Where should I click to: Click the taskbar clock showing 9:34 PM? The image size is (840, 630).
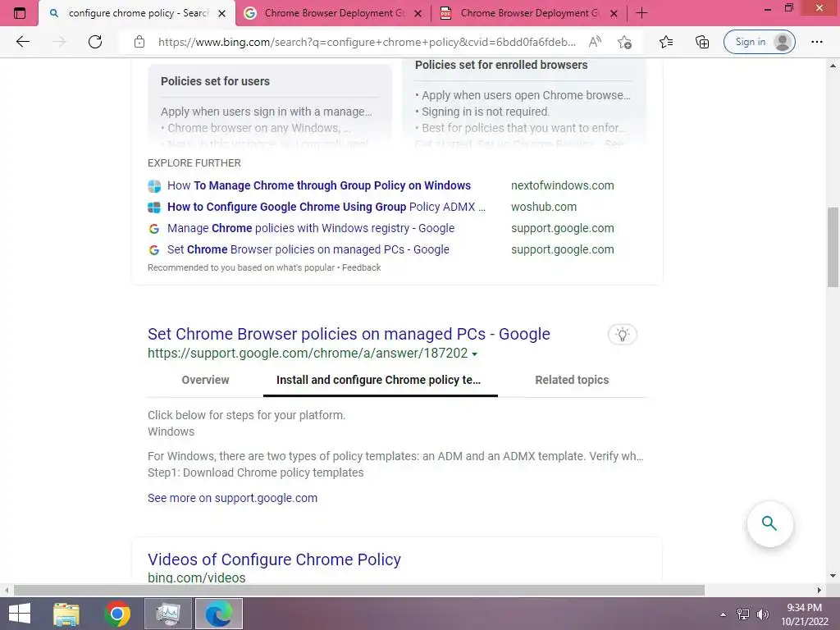tap(804, 614)
